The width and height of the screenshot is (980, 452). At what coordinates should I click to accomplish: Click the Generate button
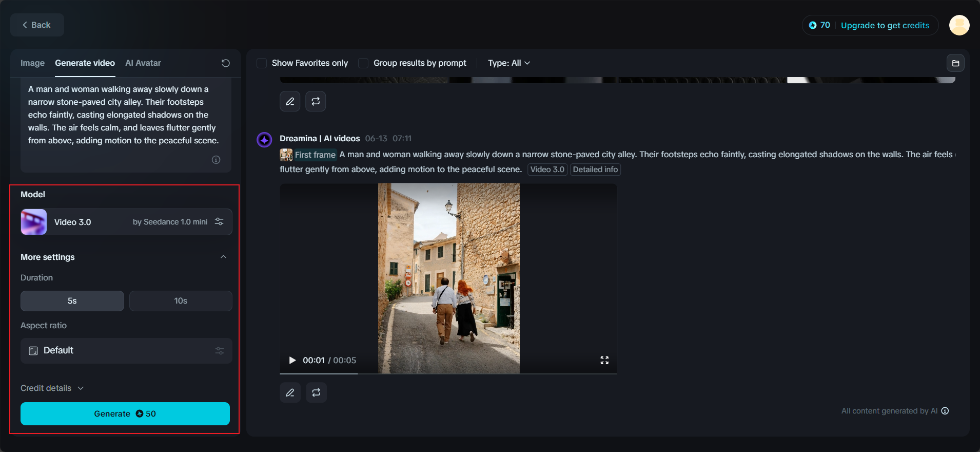125,414
